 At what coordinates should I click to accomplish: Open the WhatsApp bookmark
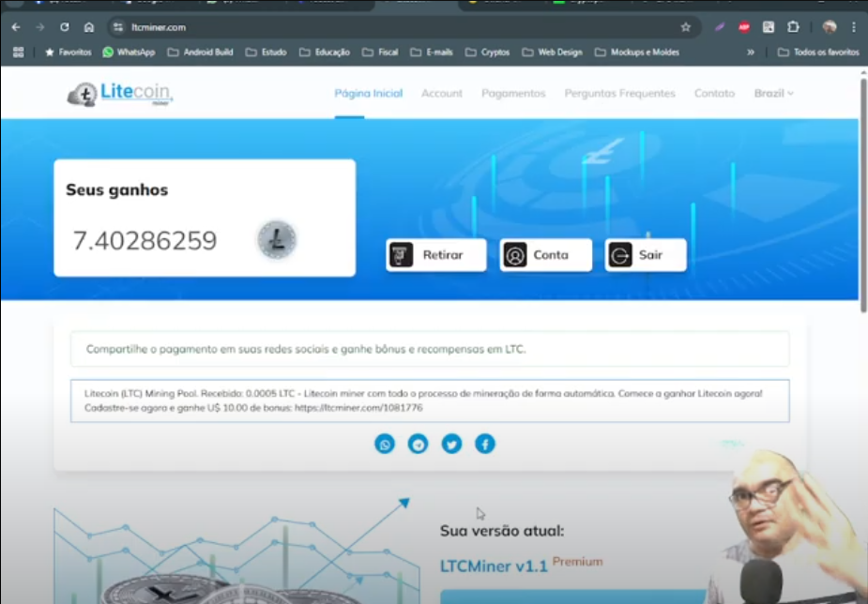tap(129, 52)
